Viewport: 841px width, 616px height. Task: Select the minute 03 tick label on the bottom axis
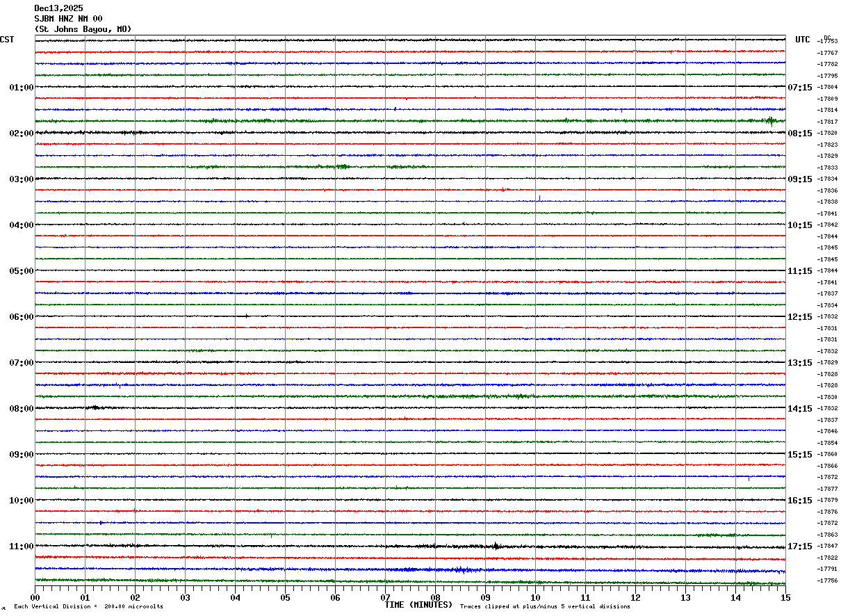(185, 597)
